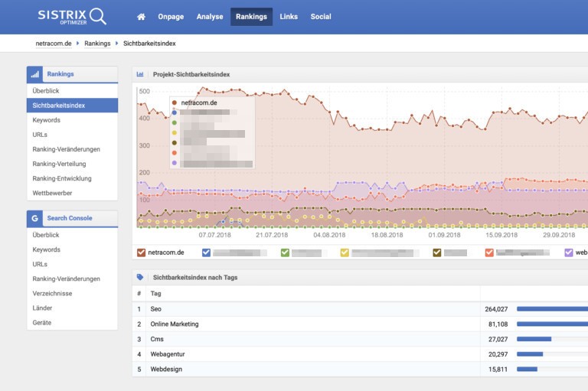Open Rankings Keywords in sidebar
The width and height of the screenshot is (588, 391).
(72, 120)
